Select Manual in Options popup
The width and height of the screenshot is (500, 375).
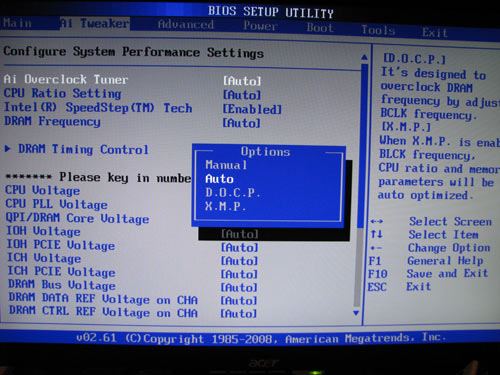point(226,165)
